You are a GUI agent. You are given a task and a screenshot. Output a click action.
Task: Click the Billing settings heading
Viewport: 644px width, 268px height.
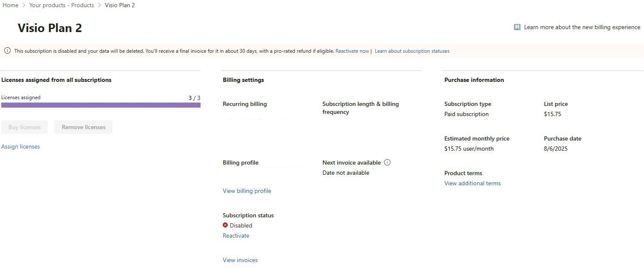click(244, 80)
